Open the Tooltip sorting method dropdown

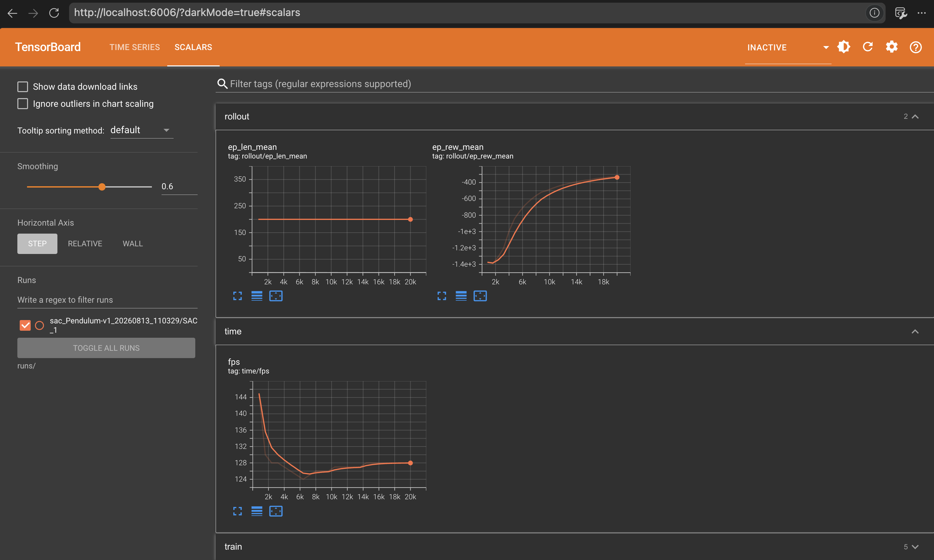point(142,130)
